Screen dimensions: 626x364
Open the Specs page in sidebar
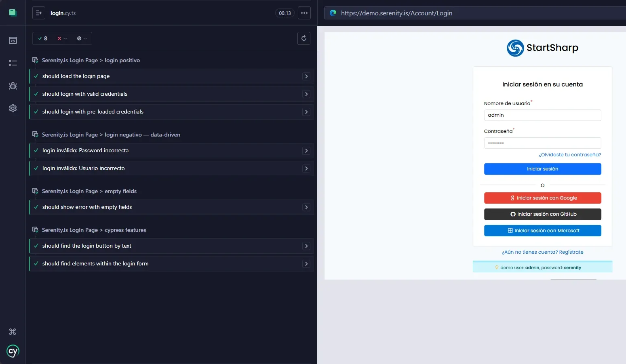click(x=13, y=40)
